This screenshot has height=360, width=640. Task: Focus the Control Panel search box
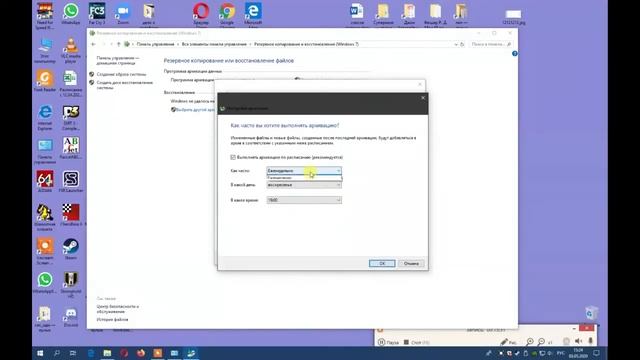coord(491,44)
